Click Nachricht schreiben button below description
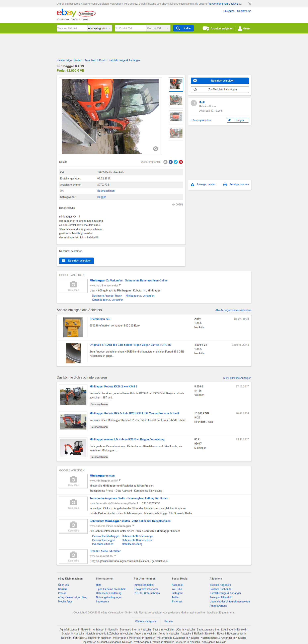The height and width of the screenshot is (644, 308). [76, 261]
